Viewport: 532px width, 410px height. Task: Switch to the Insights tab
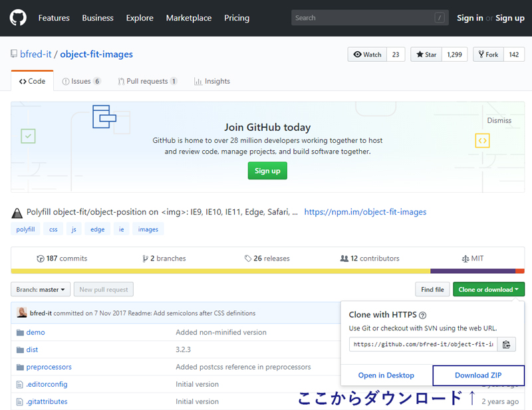click(x=212, y=81)
